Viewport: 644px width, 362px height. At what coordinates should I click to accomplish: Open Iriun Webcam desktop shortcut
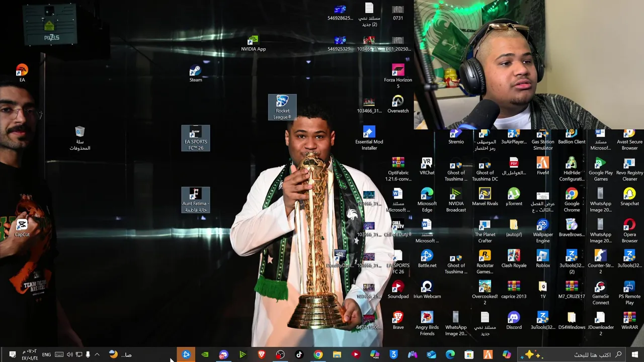tap(427, 290)
